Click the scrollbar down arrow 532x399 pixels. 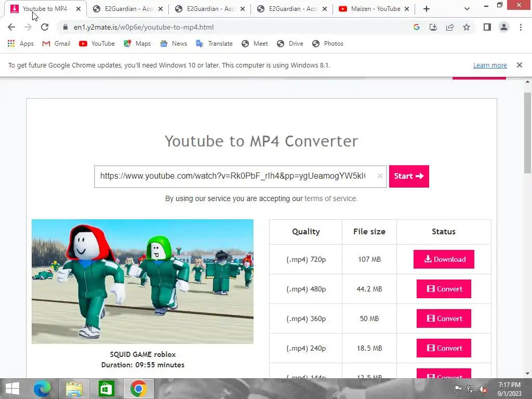[x=527, y=374]
